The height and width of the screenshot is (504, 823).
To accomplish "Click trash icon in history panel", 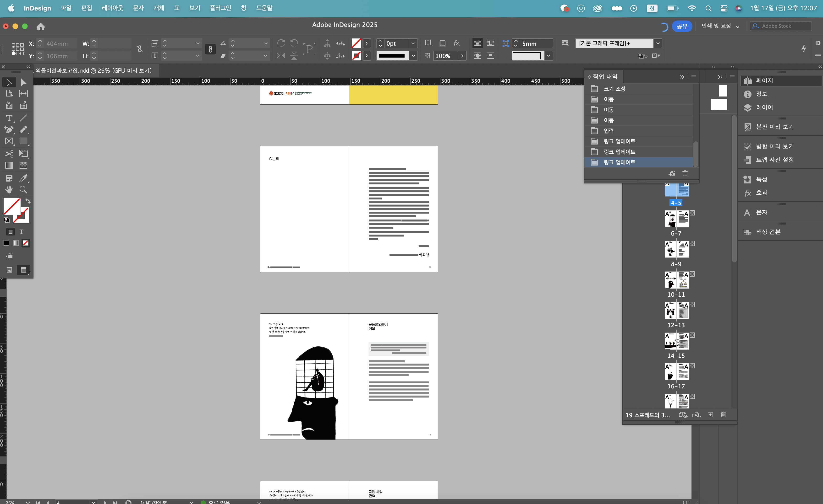I will point(685,173).
